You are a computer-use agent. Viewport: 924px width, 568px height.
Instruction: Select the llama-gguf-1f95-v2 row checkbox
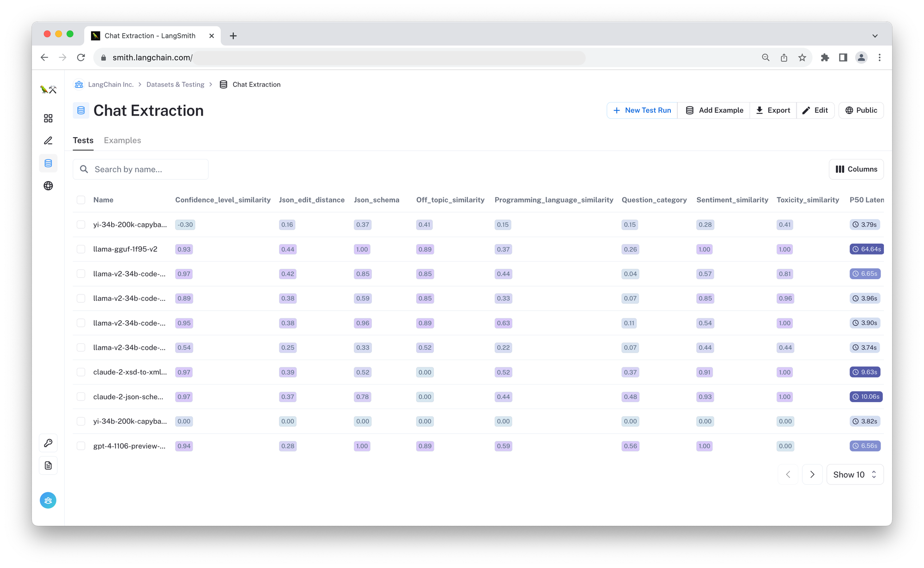(x=81, y=249)
